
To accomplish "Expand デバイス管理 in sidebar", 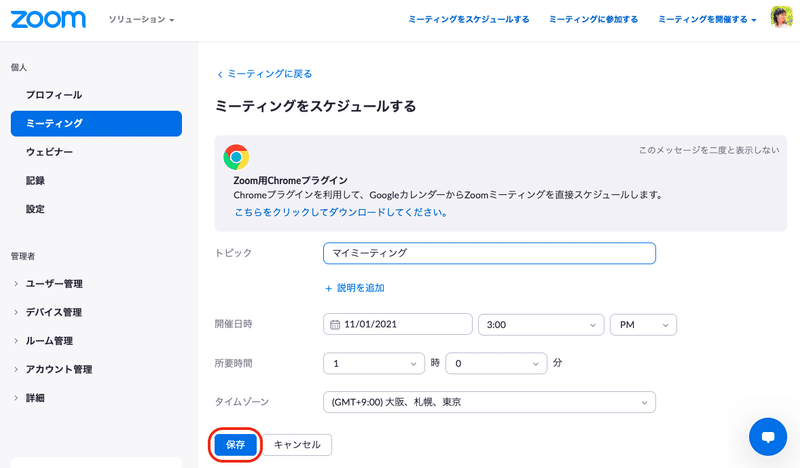I will (x=48, y=312).
